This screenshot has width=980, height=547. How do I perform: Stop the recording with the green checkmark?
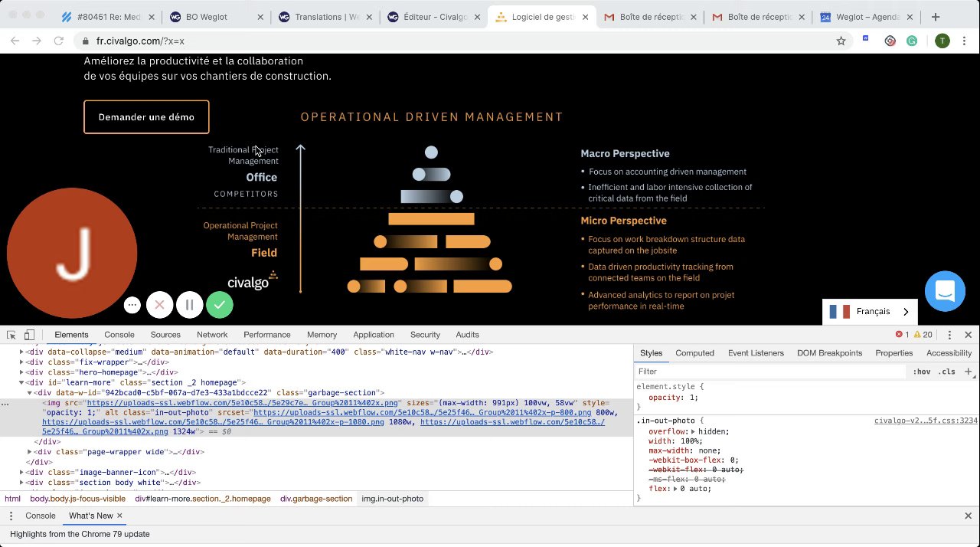(x=220, y=305)
